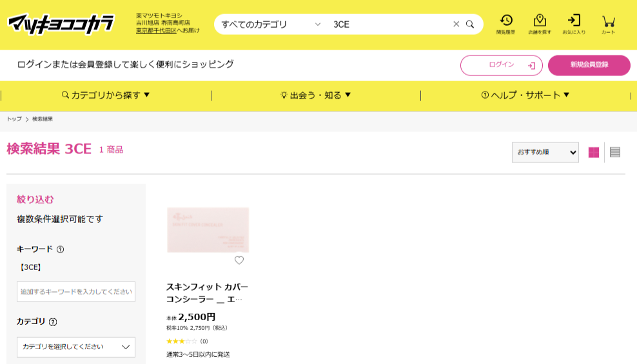This screenshot has height=364, width=637.
Task: Open スキンフィット カバー コンシーラー product title
Action: tap(207, 293)
